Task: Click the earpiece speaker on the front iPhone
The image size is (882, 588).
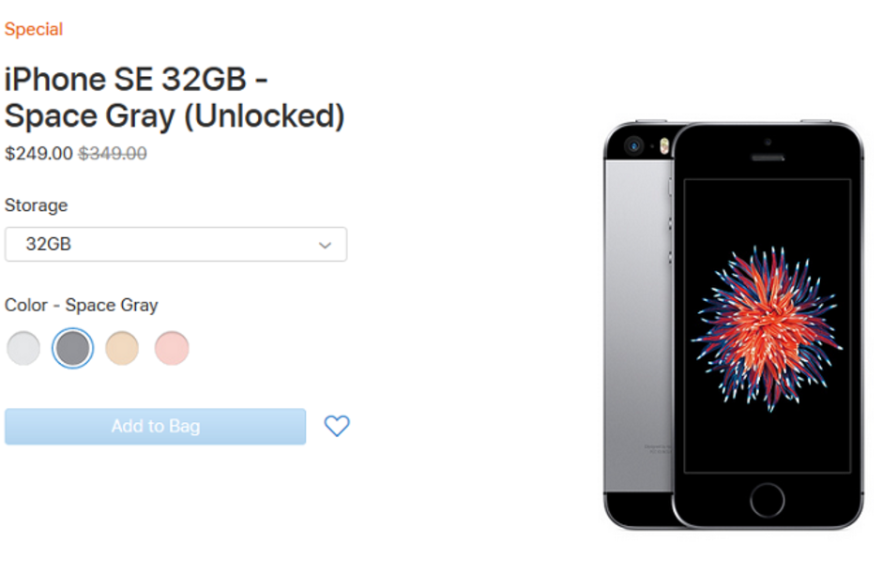Action: coord(767,157)
